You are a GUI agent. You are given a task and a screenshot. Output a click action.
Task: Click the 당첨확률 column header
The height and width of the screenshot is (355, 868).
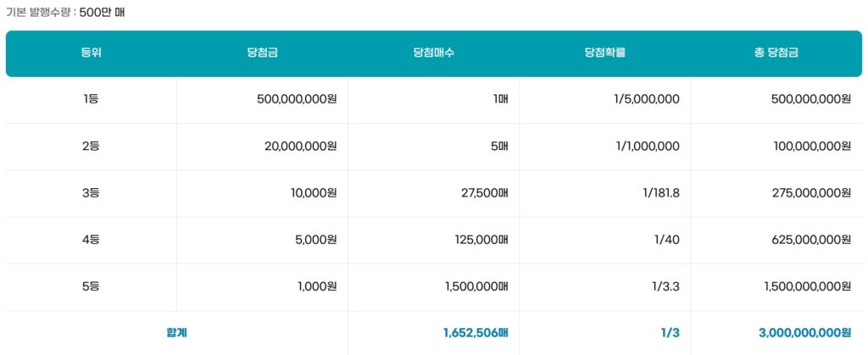[x=604, y=53]
